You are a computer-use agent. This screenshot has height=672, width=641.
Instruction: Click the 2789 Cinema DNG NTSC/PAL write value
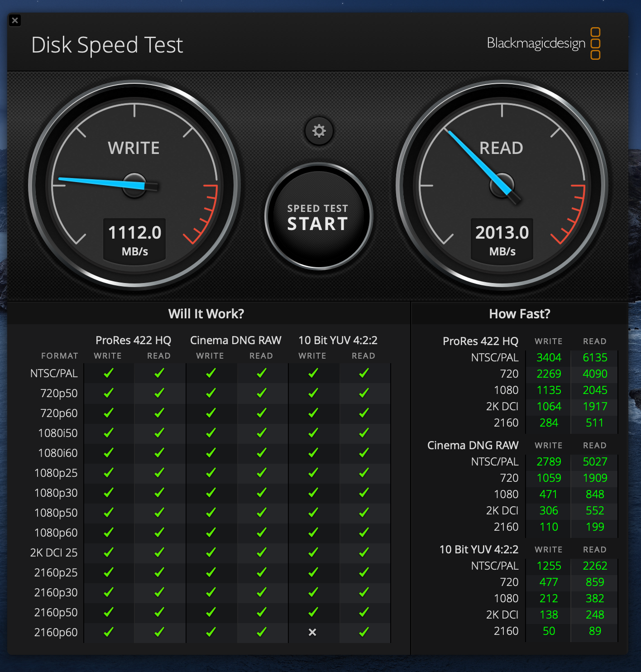click(549, 461)
